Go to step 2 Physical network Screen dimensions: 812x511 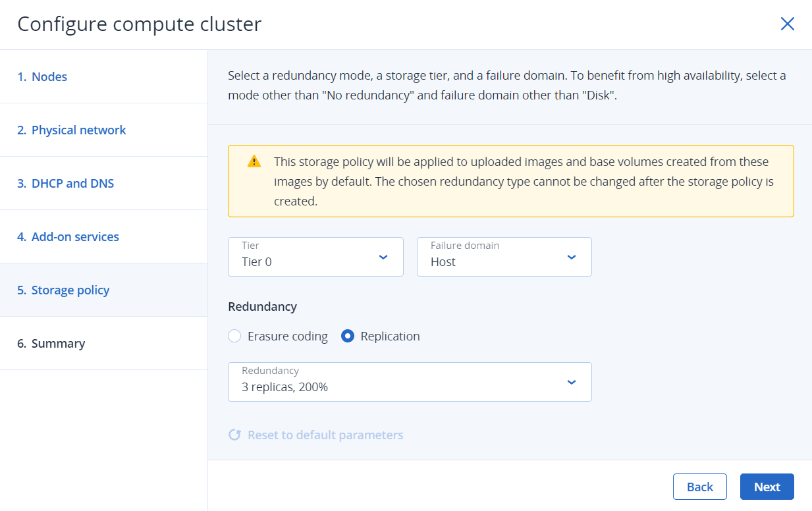[x=104, y=130]
